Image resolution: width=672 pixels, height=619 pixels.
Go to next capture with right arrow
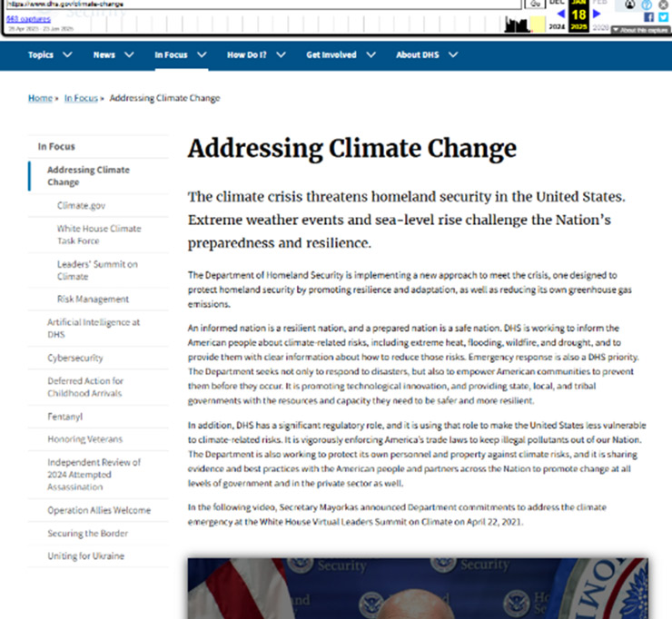pos(597,14)
